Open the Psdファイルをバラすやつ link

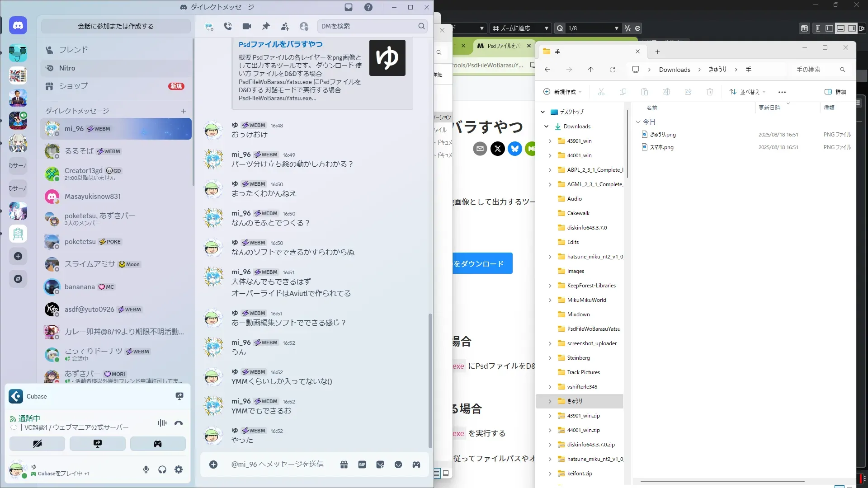[280, 44]
